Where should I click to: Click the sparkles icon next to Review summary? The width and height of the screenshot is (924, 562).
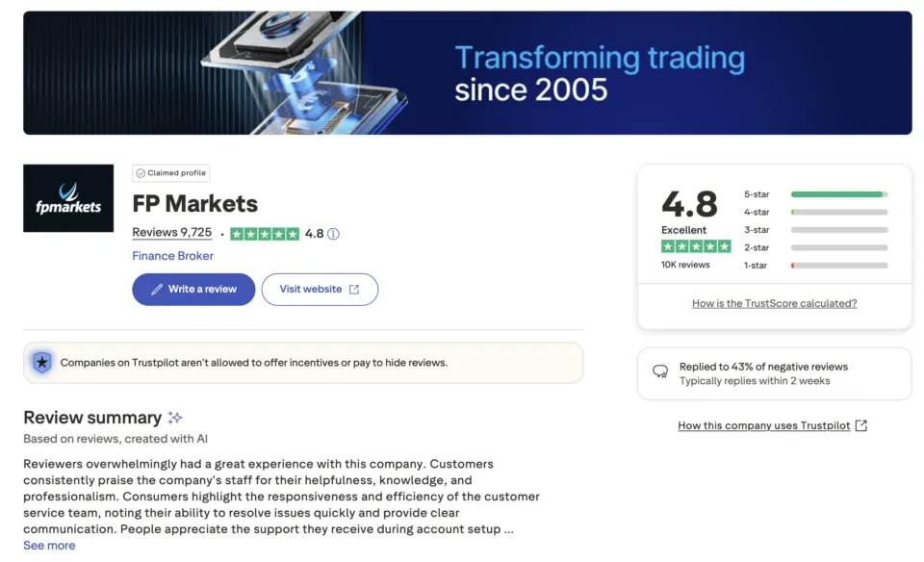[x=175, y=418]
